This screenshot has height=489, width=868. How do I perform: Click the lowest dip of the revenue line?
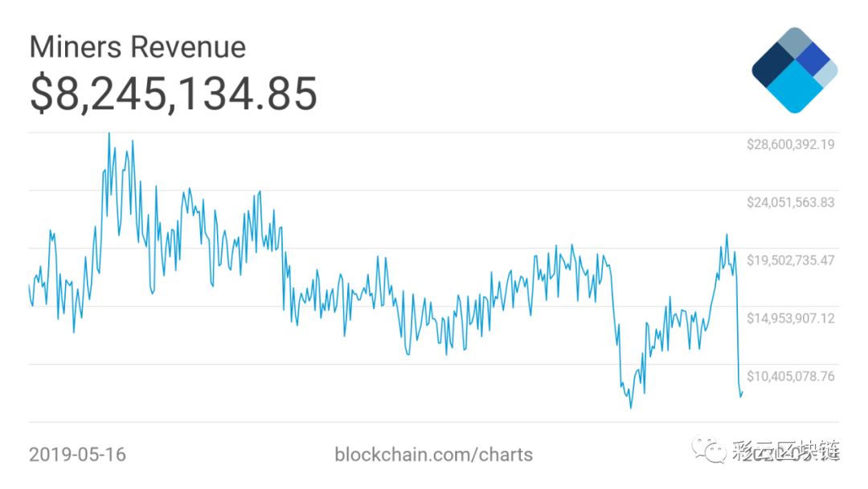point(631,408)
